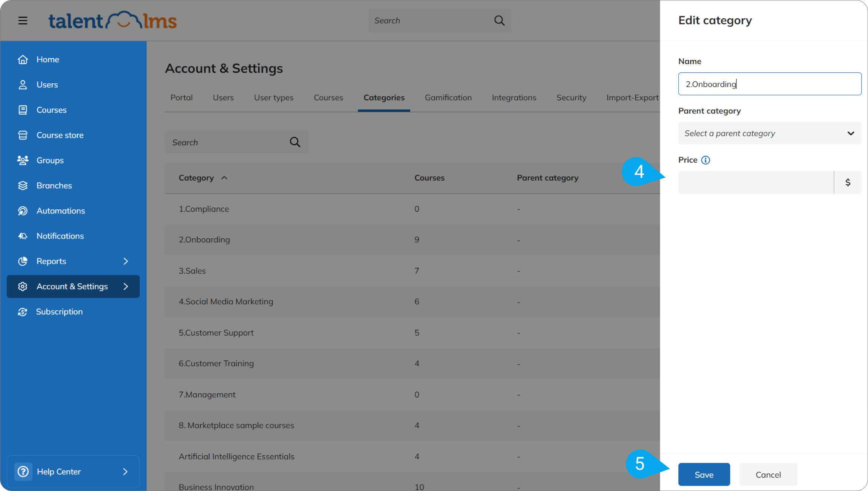Click the Course store icon
The image size is (868, 491).
pos(23,135)
